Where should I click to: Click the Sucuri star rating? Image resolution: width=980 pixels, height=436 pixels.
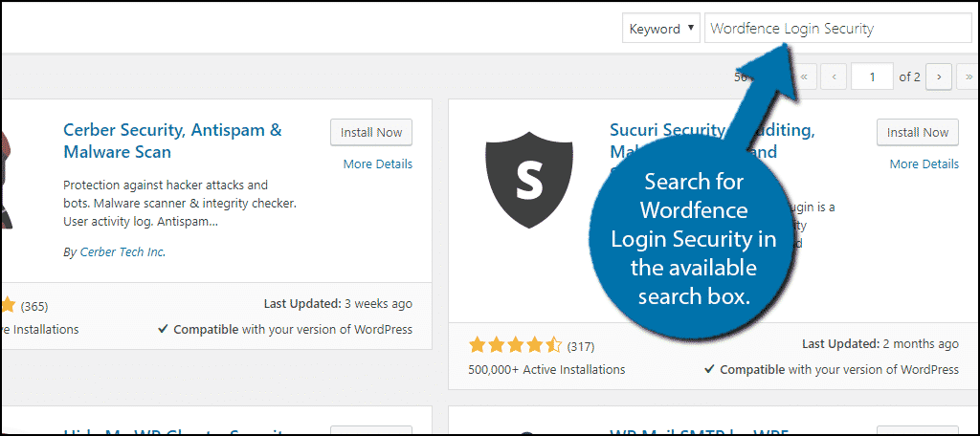(516, 345)
